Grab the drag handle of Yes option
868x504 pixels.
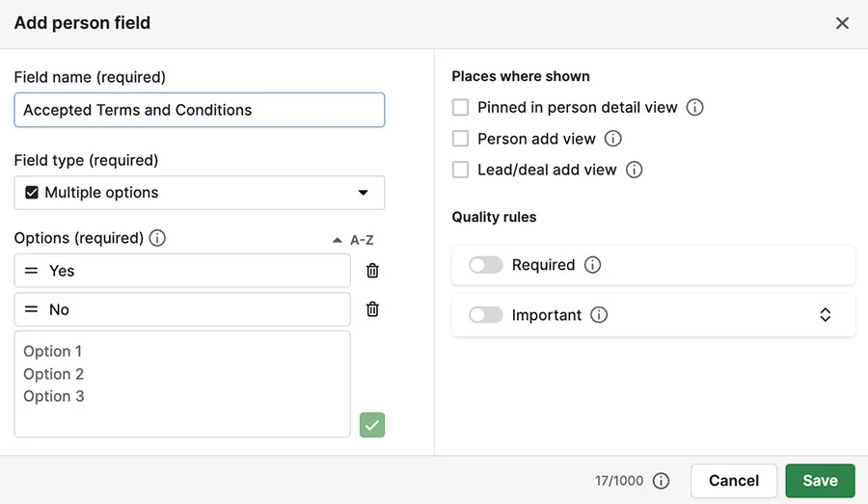pyautogui.click(x=32, y=271)
